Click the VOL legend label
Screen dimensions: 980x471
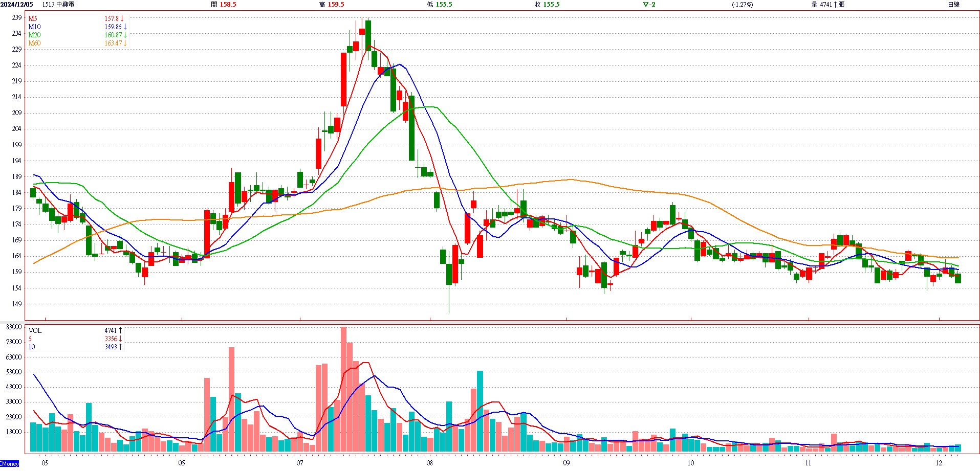[x=35, y=330]
